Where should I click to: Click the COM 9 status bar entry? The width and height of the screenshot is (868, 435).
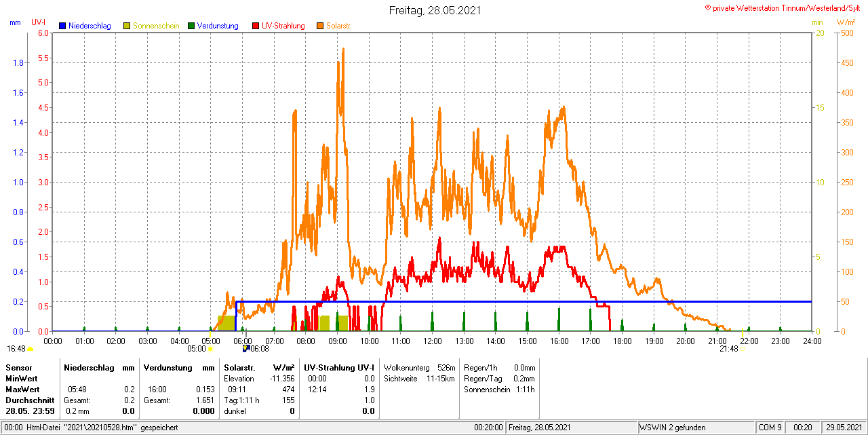click(770, 428)
